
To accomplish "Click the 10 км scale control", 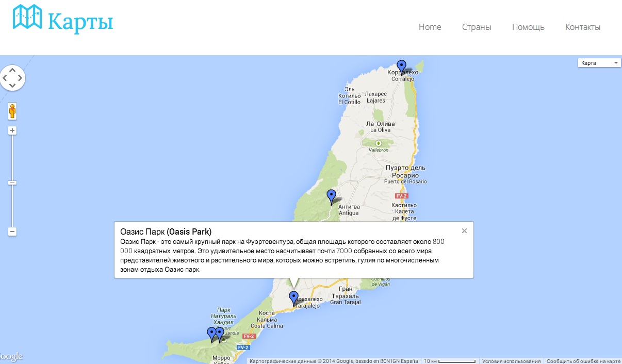I will click(x=449, y=361).
